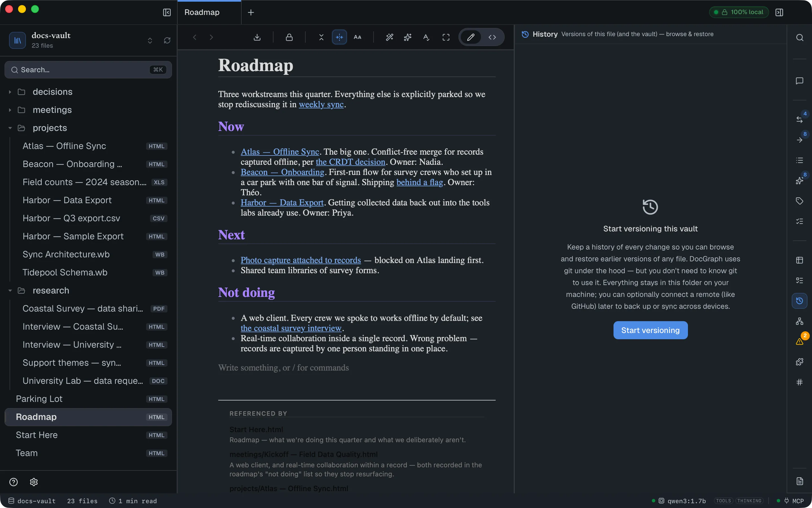
Task: Switch to code source view mode
Action: 492,37
